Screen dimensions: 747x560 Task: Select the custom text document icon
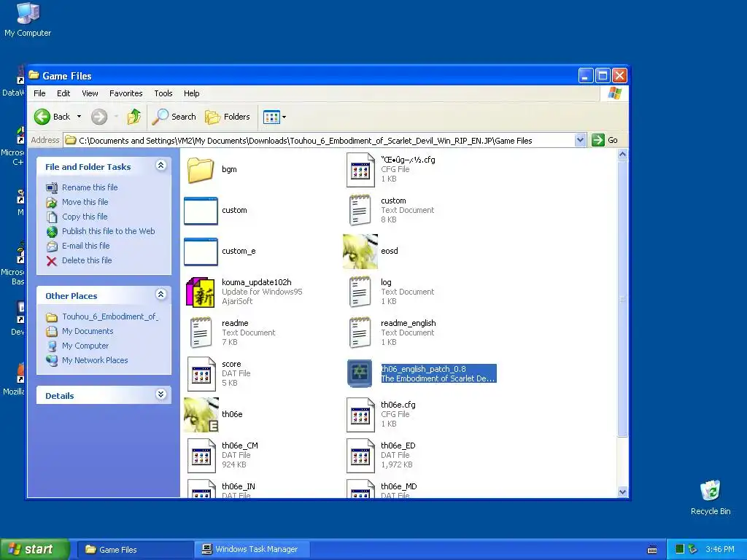click(x=360, y=210)
